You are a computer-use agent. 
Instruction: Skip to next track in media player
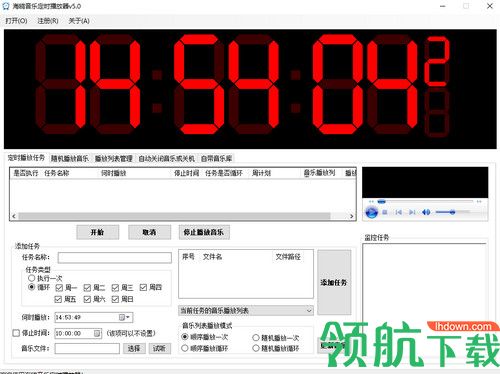412,212
